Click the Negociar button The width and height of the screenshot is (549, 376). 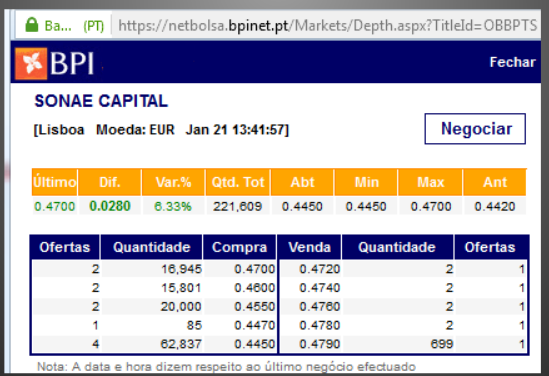(x=475, y=128)
